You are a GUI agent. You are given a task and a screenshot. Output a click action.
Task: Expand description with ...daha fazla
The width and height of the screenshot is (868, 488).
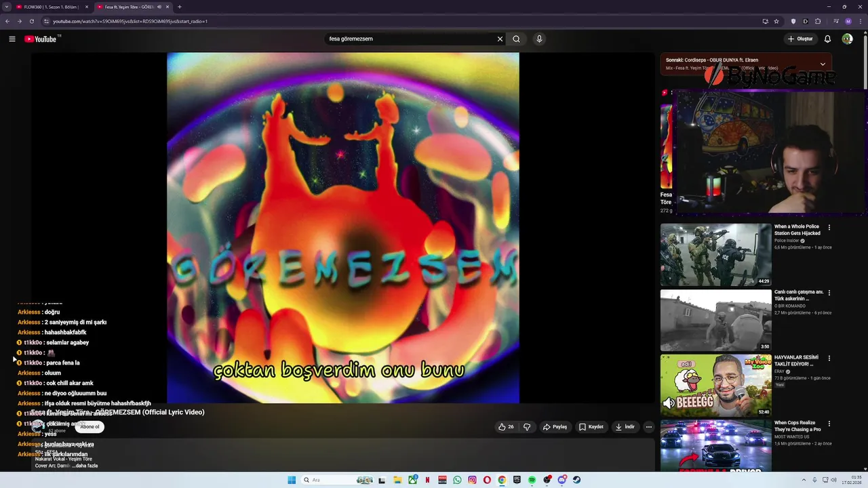(86, 466)
